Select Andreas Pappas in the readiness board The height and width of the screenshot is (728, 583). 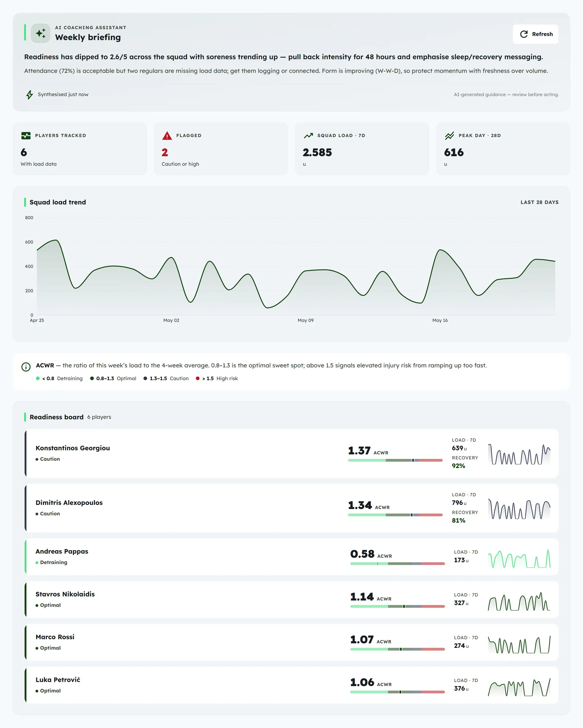tap(291, 557)
